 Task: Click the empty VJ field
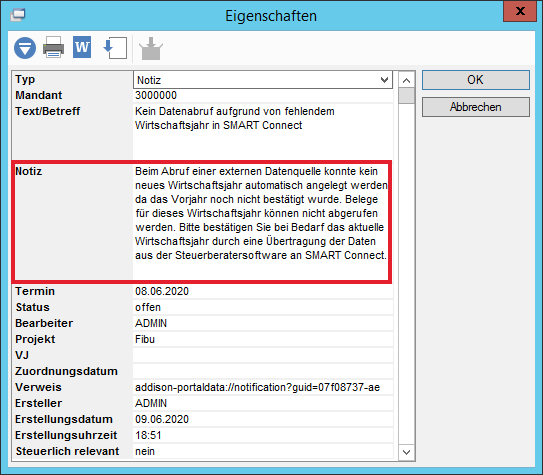tap(263, 355)
